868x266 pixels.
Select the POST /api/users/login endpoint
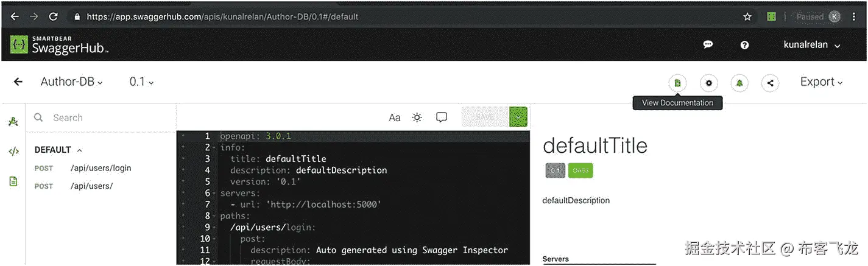tap(101, 168)
